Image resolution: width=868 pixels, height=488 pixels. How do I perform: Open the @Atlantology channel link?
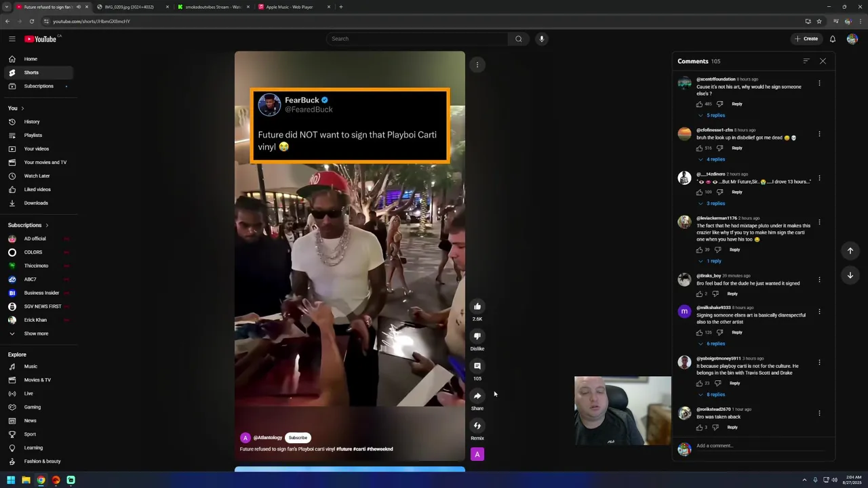pyautogui.click(x=268, y=438)
